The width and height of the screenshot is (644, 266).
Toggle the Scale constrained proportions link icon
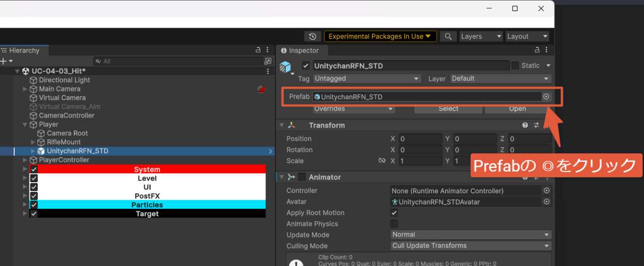coord(381,161)
